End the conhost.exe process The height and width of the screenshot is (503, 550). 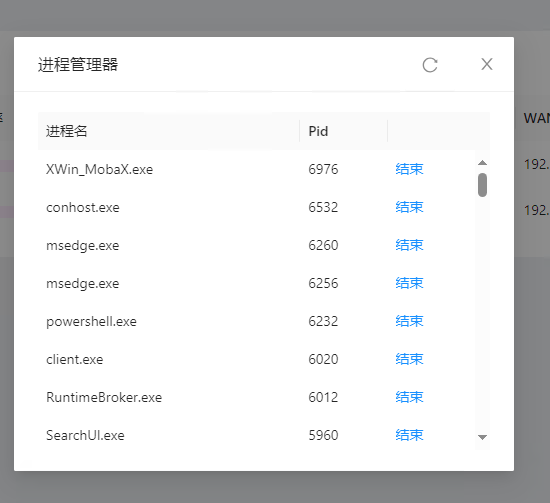(x=409, y=207)
